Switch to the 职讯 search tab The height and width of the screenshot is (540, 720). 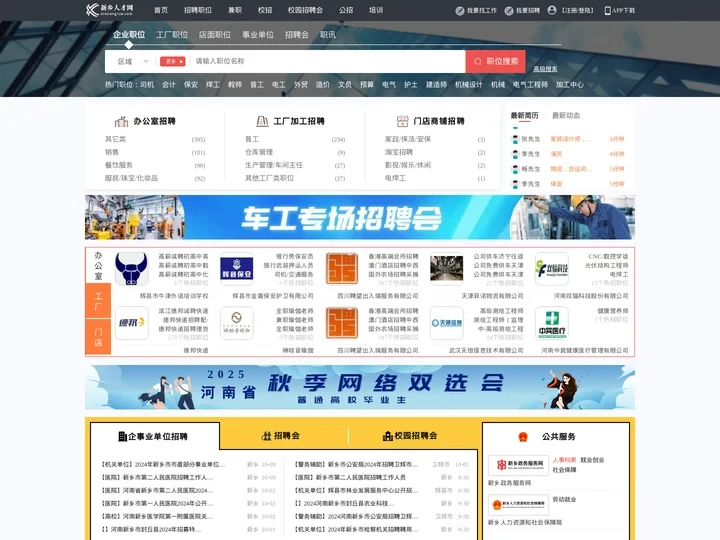[x=327, y=35]
